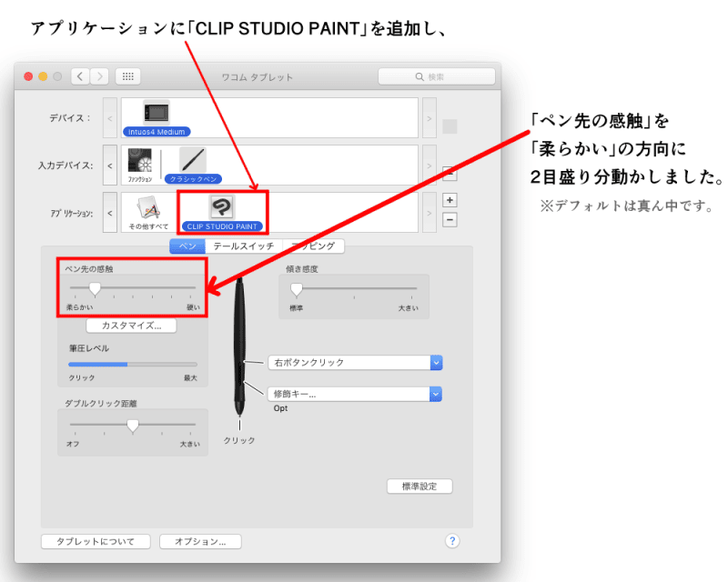The height and width of the screenshot is (582, 728).
Task: Click the 検索 search field
Action: tap(437, 76)
